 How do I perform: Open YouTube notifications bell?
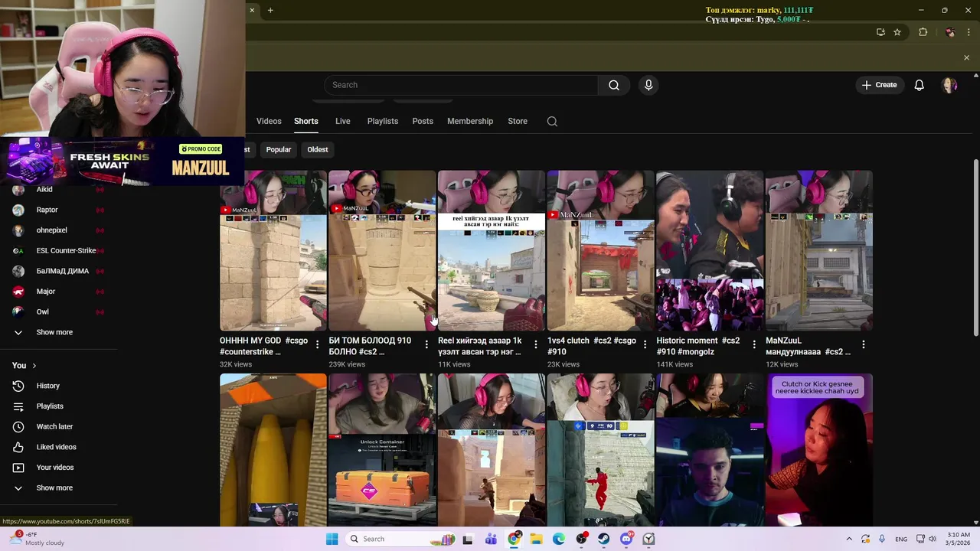pyautogui.click(x=920, y=85)
